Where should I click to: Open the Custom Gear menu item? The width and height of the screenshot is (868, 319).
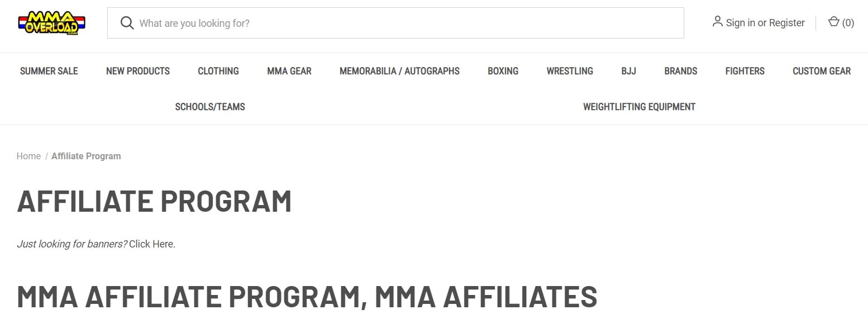click(x=822, y=71)
